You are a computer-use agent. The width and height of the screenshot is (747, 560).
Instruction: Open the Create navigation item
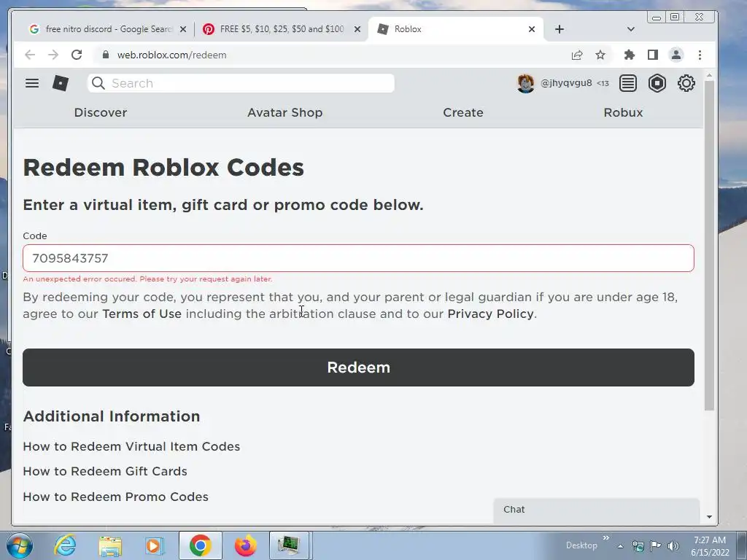click(463, 112)
